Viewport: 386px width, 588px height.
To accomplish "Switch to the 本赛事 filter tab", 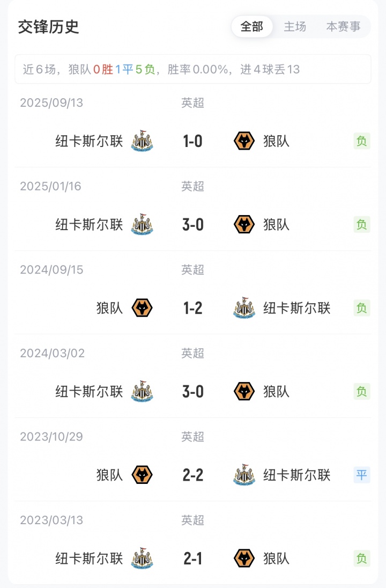I will coord(343,27).
